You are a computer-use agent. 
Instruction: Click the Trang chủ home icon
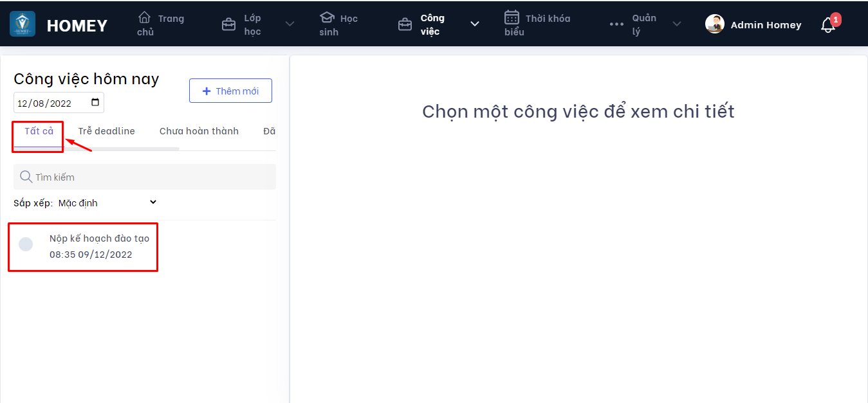pyautogui.click(x=143, y=18)
